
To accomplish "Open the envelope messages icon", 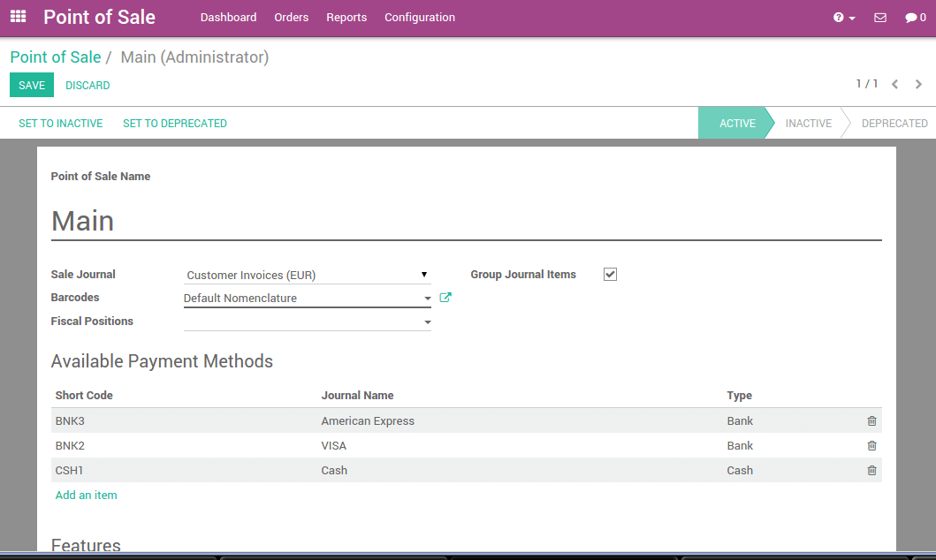I will point(879,18).
